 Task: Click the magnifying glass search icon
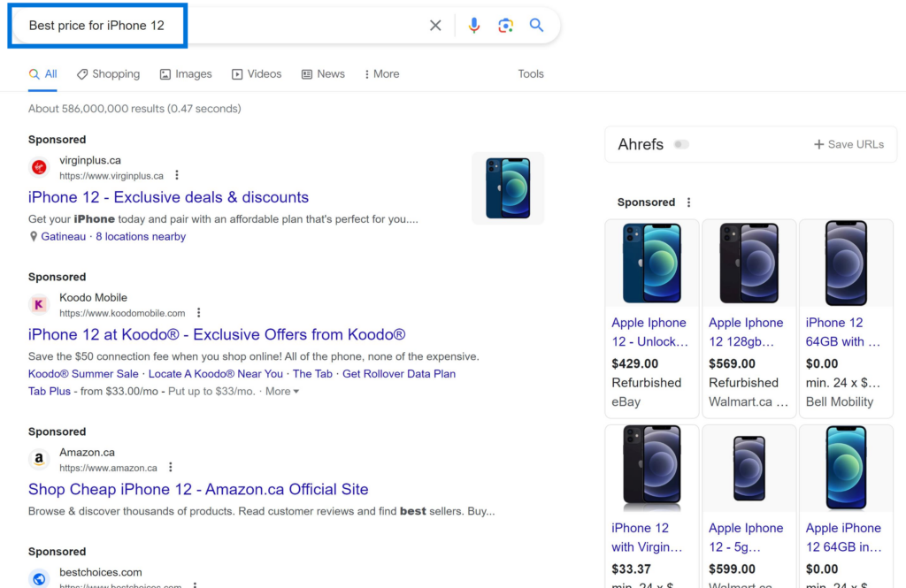coord(536,26)
